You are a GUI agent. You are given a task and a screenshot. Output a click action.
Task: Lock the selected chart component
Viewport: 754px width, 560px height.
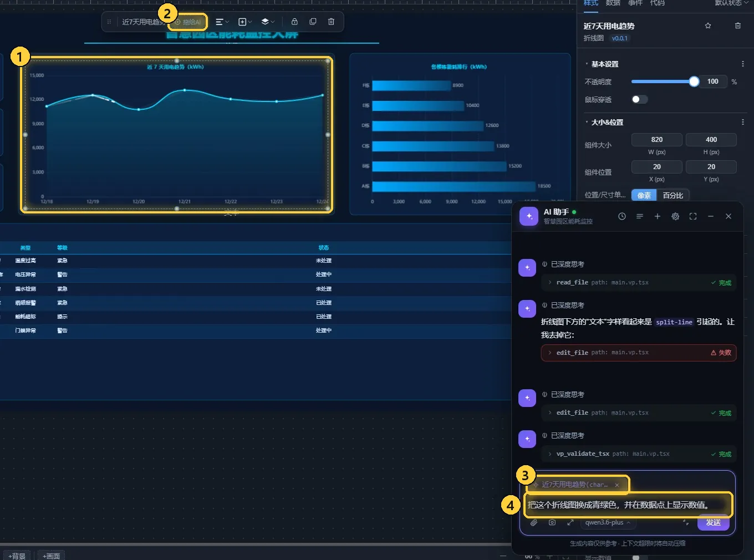(294, 22)
